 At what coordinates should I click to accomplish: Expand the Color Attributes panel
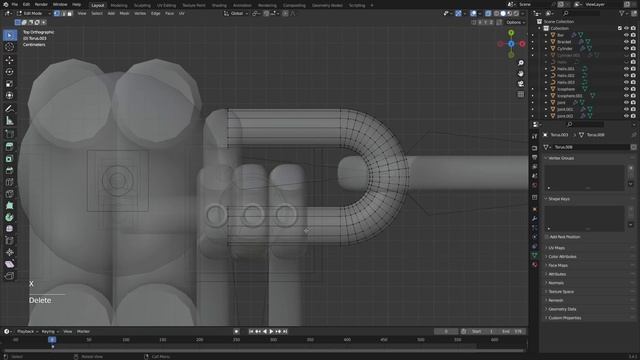point(562,257)
